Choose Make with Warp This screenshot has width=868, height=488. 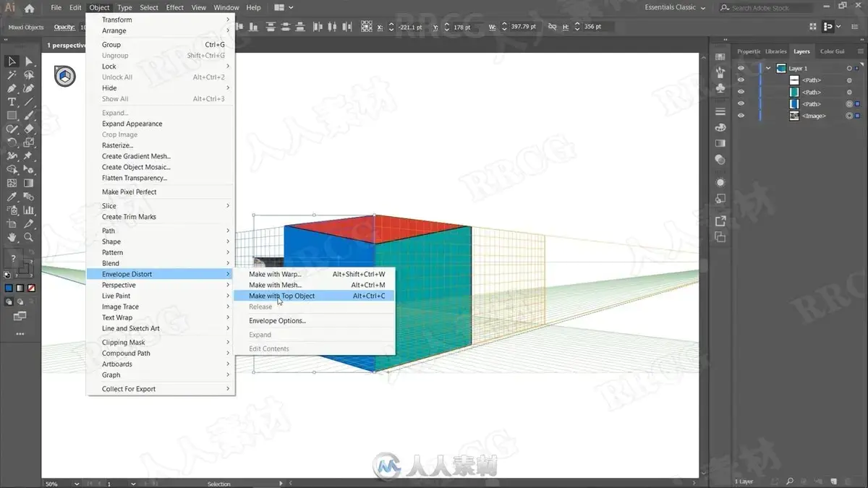pos(314,274)
